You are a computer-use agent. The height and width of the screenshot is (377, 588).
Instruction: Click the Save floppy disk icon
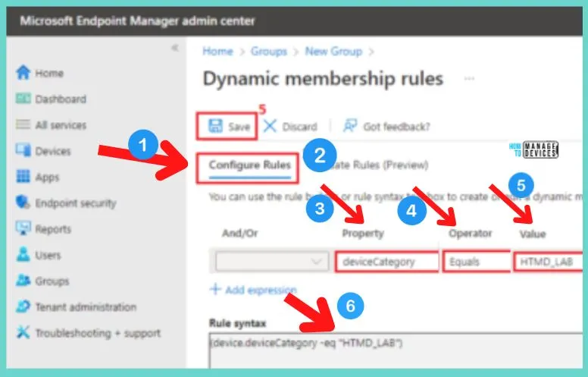(x=215, y=126)
